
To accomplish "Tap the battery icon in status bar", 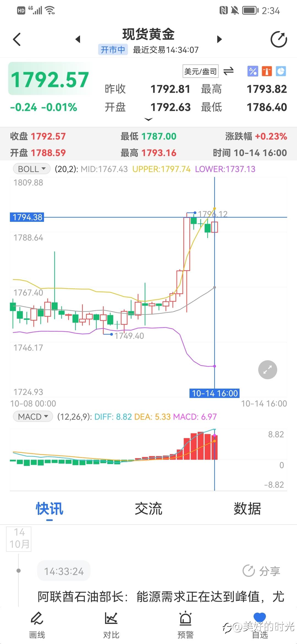I will coord(250,10).
